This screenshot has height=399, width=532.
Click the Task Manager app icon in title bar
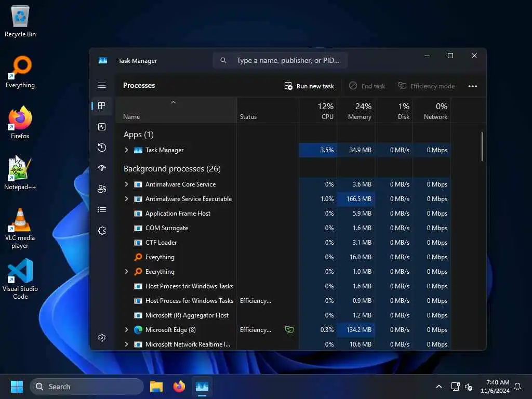103,60
